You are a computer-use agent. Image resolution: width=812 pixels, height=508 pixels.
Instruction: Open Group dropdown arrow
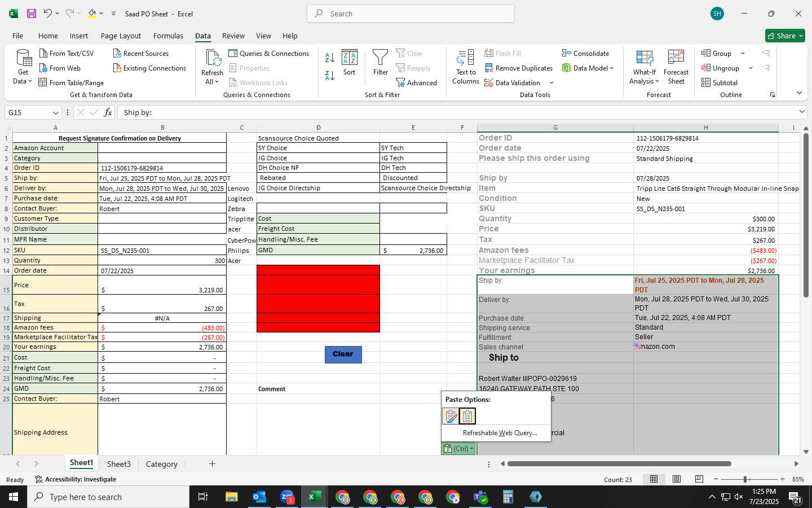click(x=743, y=53)
